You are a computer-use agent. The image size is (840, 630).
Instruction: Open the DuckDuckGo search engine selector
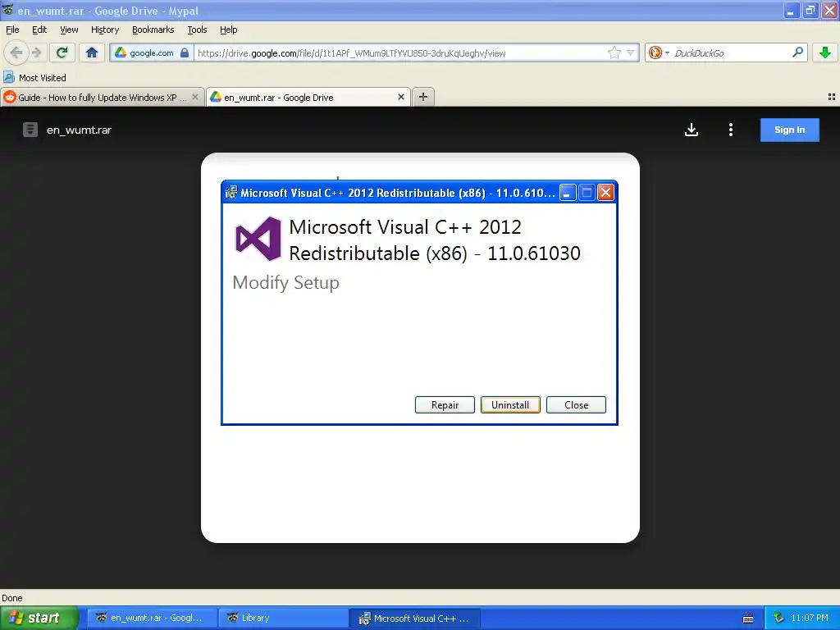coord(659,52)
